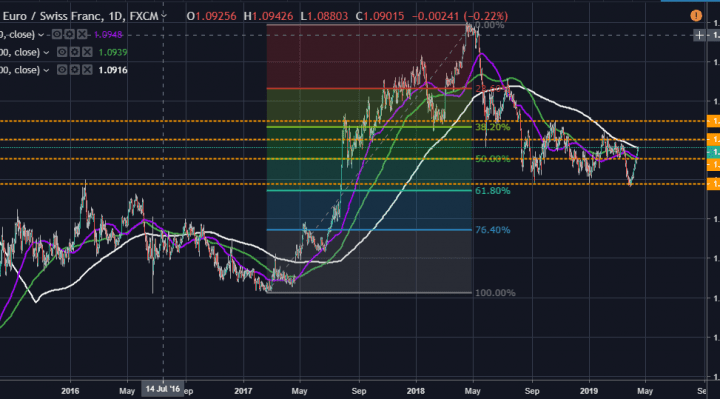Click the plus button on price scale
The image size is (720, 399).
tap(699, 35)
